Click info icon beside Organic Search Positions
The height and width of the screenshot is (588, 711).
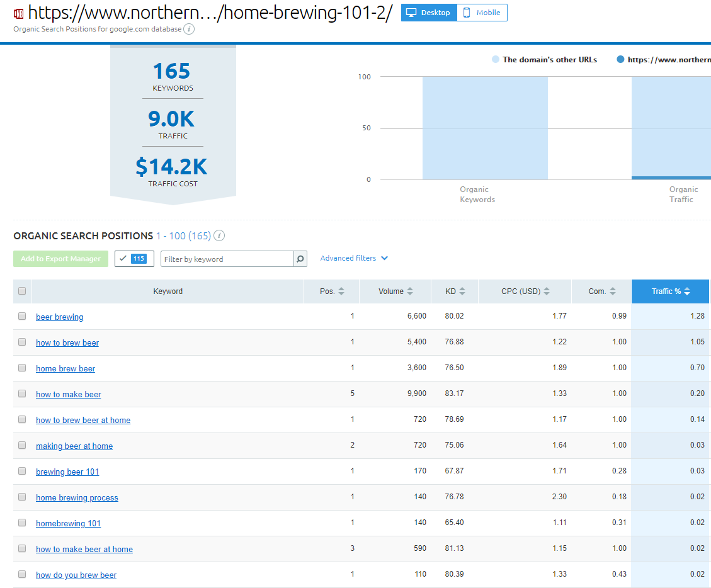219,236
